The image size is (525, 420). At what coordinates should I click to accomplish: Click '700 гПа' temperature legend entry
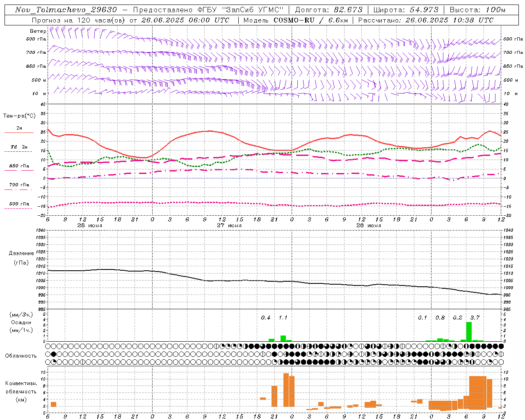19,185
